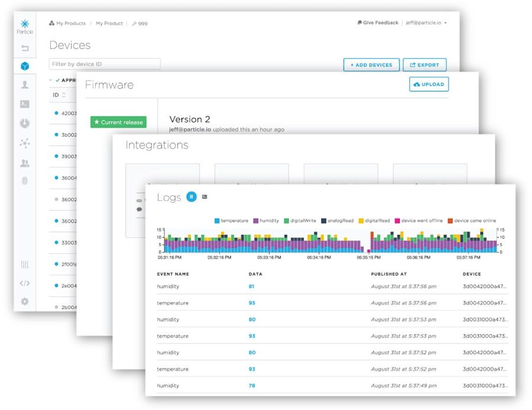The width and height of the screenshot is (532, 410).
Task: Click the faint oval-shaped icon in the sidebar
Action: 25,180
